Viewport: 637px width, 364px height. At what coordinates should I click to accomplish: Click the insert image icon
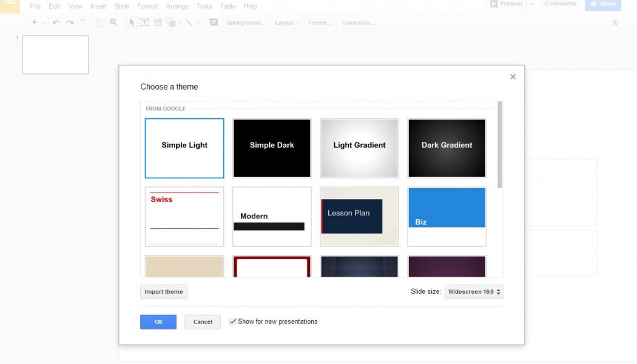click(158, 22)
